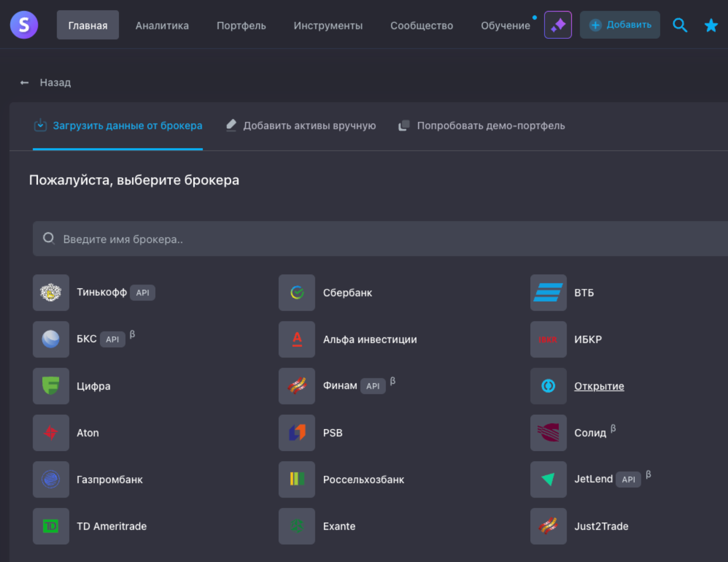
Task: Select the БКС broker name
Action: [87, 339]
